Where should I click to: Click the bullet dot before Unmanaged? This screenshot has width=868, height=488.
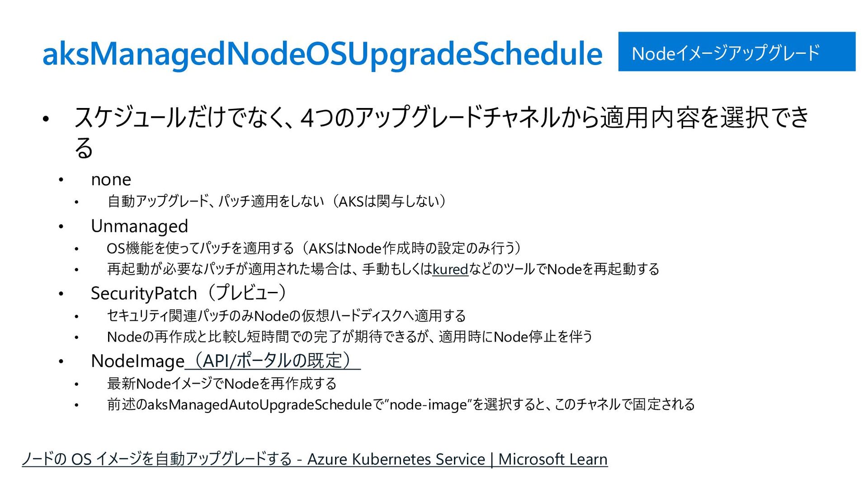[61, 226]
